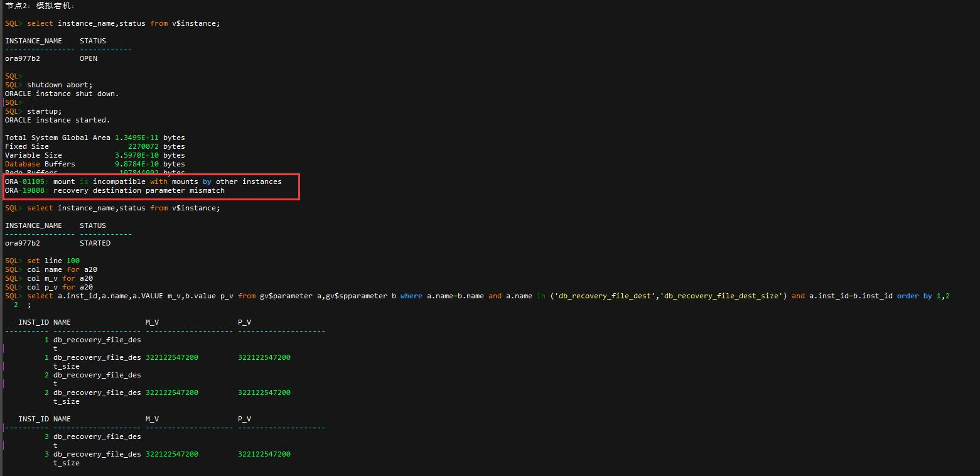The image size is (980, 476).
Task: Click "gv$parameter a" in the query
Action: (291, 296)
